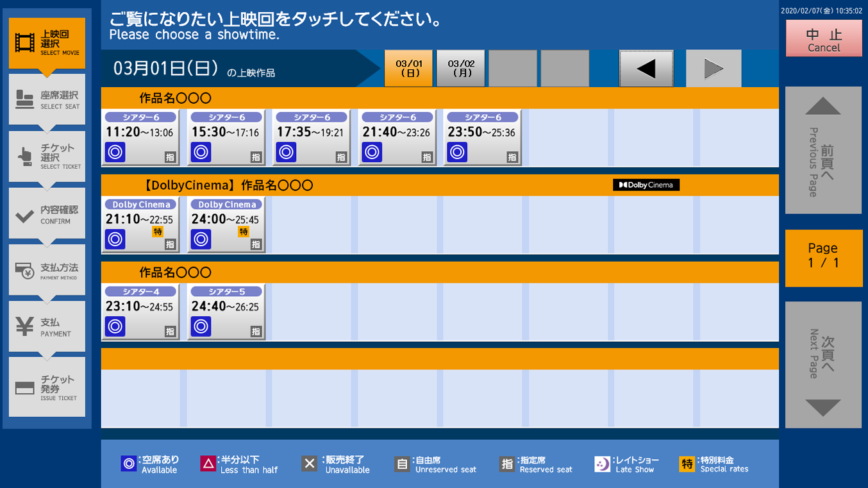The height and width of the screenshot is (488, 868).
Task: Click the checkmark icon in Confirm
Action: pyautogui.click(x=25, y=216)
